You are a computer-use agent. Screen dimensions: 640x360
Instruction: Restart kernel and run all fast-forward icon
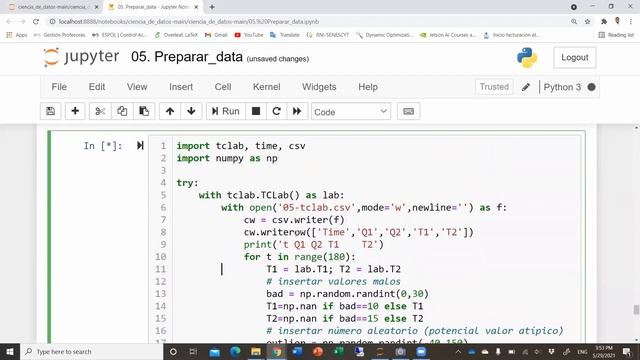[x=297, y=111]
